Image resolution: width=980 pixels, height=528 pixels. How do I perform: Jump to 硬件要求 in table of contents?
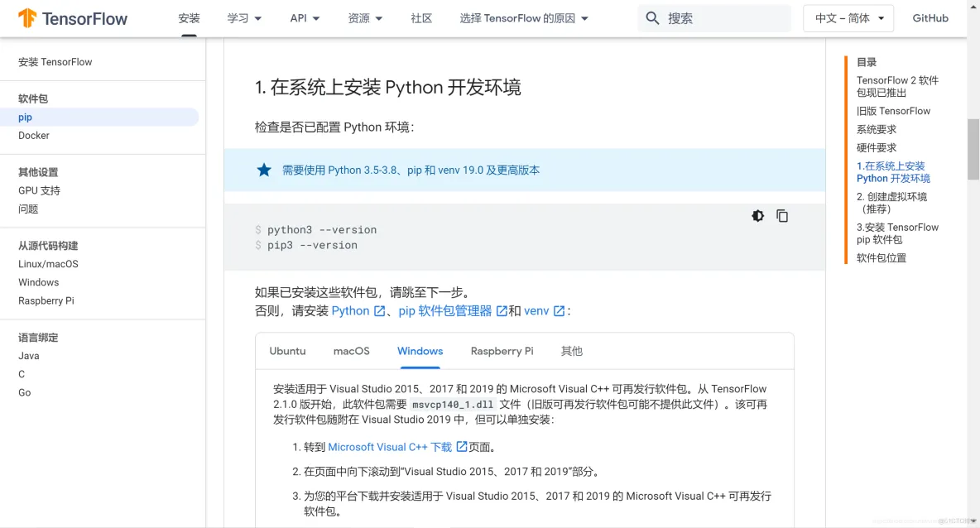pyautogui.click(x=877, y=147)
